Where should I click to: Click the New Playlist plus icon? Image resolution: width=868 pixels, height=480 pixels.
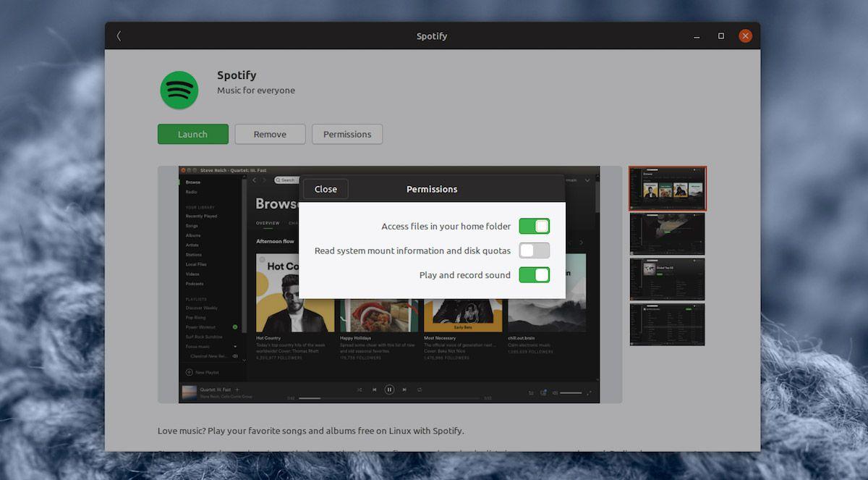pos(190,372)
